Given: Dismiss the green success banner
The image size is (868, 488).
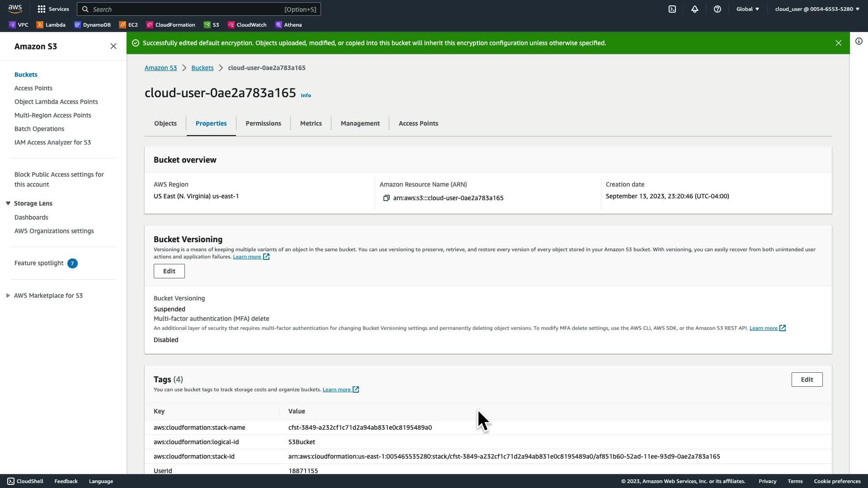Looking at the screenshot, I should click(x=839, y=43).
